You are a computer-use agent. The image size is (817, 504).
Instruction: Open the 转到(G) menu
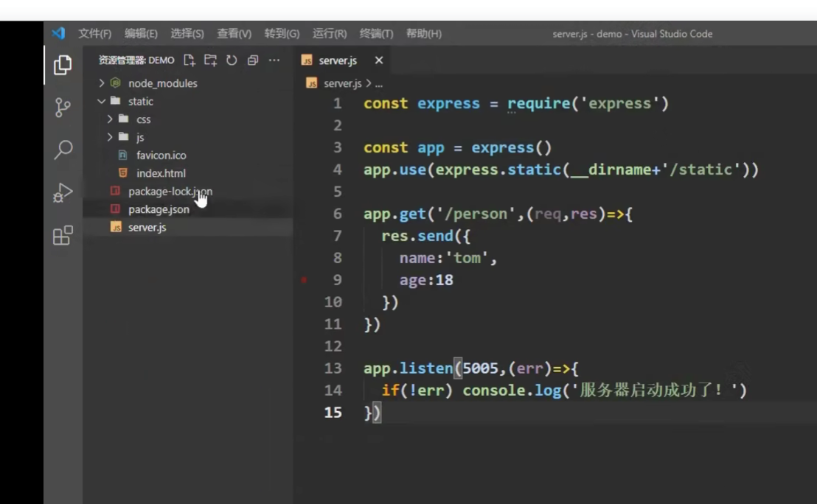click(282, 34)
